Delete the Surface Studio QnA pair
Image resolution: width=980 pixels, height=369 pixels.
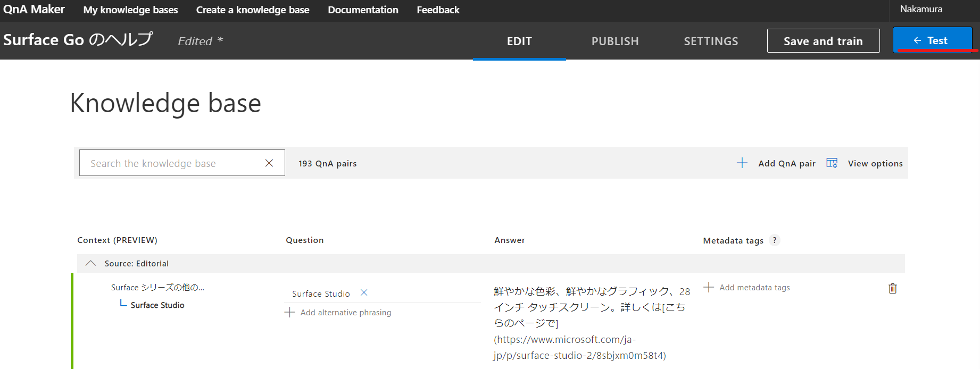[x=893, y=288]
